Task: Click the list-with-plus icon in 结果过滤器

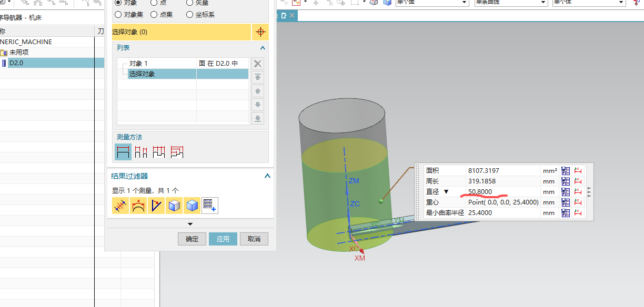Action: [210, 206]
